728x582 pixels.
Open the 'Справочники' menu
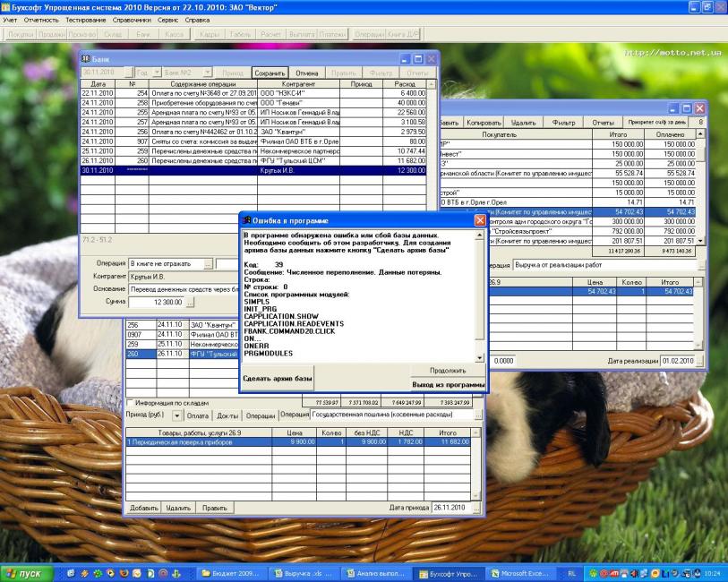click(133, 19)
